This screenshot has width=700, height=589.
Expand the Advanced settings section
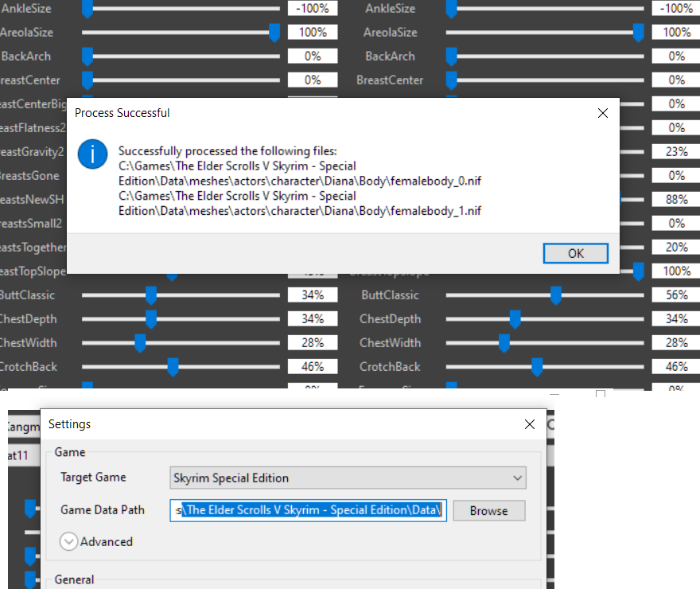coord(68,541)
